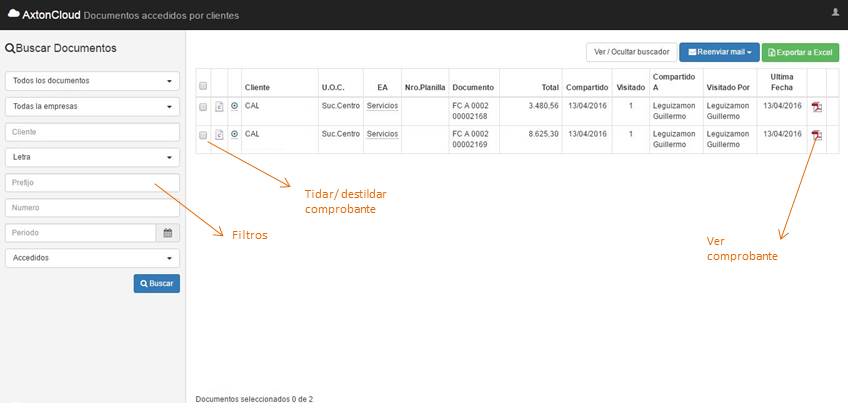Tick checkbox for document 00002168 row
The image size is (848, 412).
pyautogui.click(x=203, y=106)
